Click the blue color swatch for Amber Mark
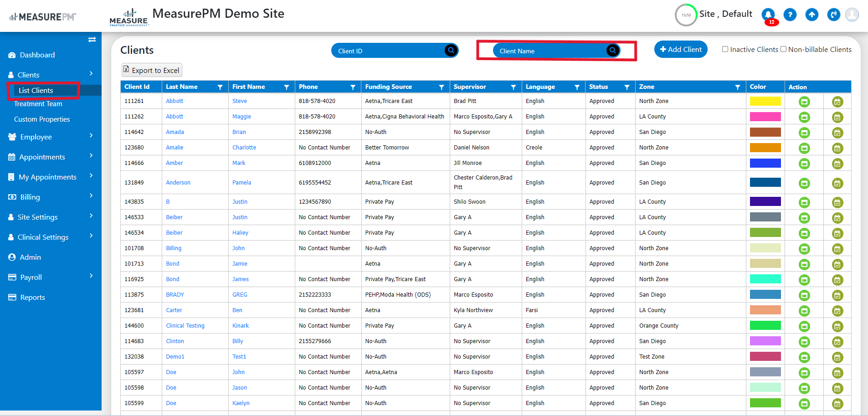This screenshot has height=416, width=868. click(765, 163)
